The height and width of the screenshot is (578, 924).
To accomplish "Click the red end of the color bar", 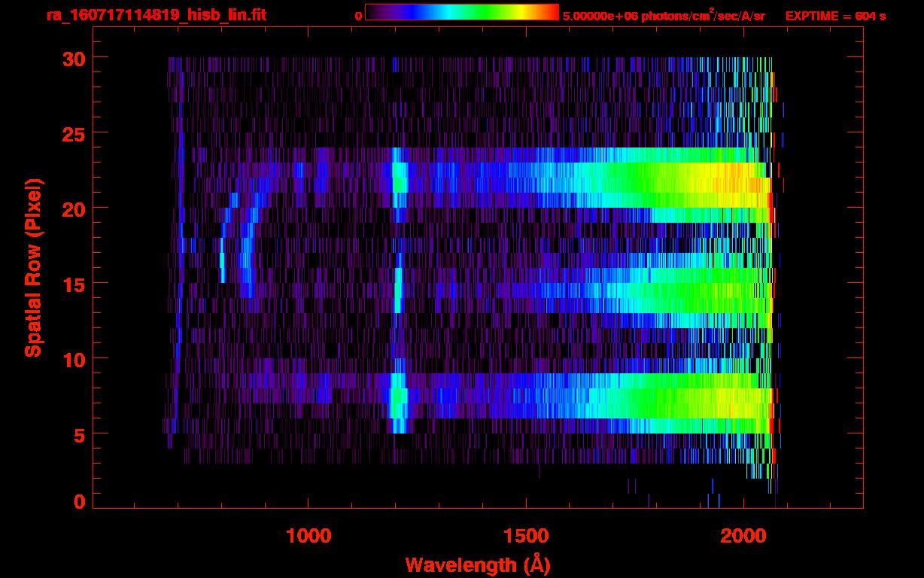I will tap(552, 13).
